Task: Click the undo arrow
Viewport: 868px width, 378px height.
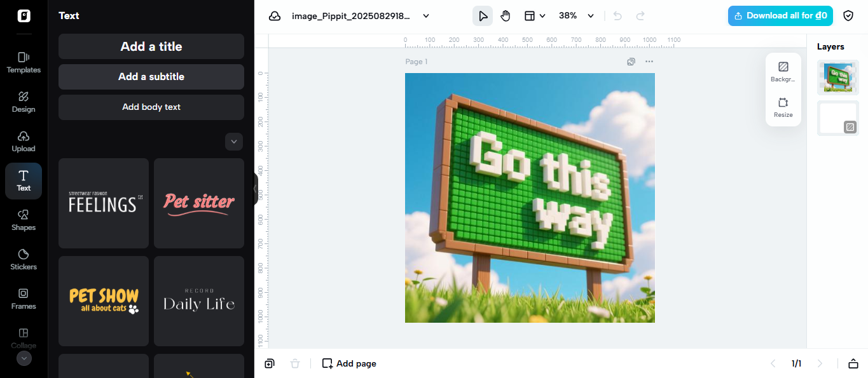Action: (617, 16)
